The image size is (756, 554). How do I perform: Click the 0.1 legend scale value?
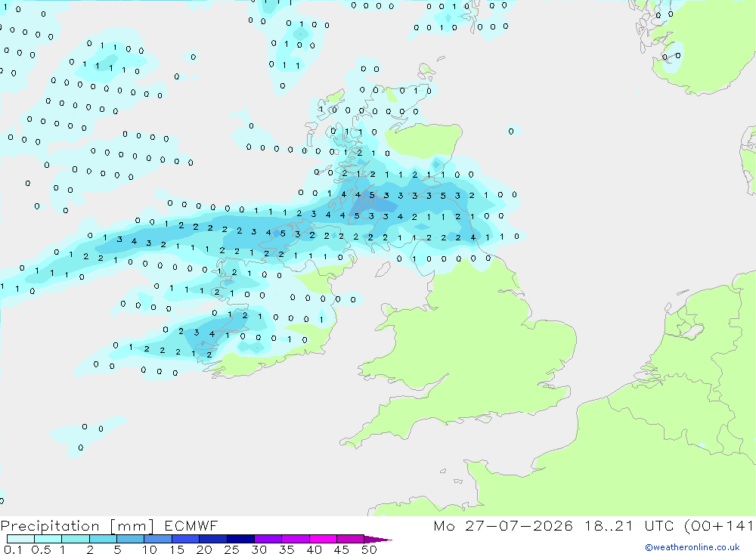(13, 549)
